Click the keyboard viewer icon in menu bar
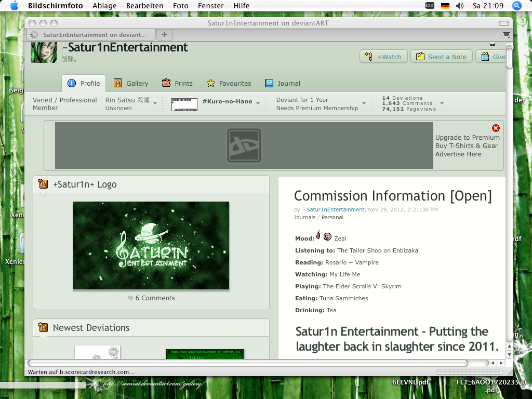 click(x=430, y=5)
